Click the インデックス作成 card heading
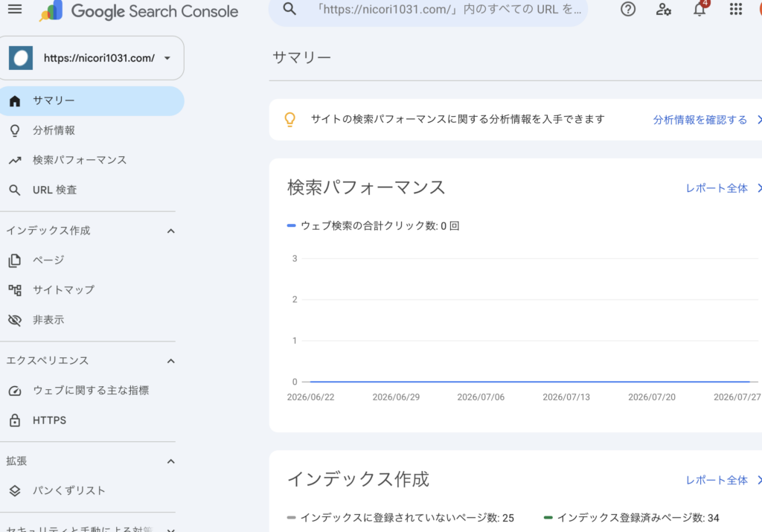The width and height of the screenshot is (762, 532). [358, 479]
